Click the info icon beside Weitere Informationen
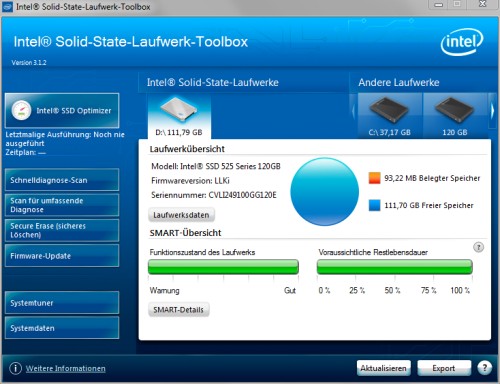Screen dimensions: 500x384 15,368
